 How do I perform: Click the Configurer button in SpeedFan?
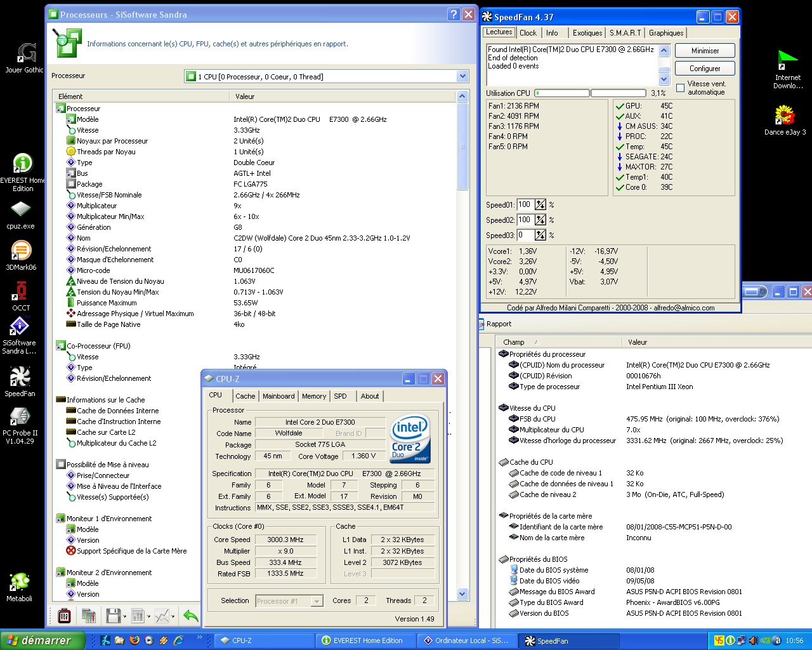[x=705, y=68]
